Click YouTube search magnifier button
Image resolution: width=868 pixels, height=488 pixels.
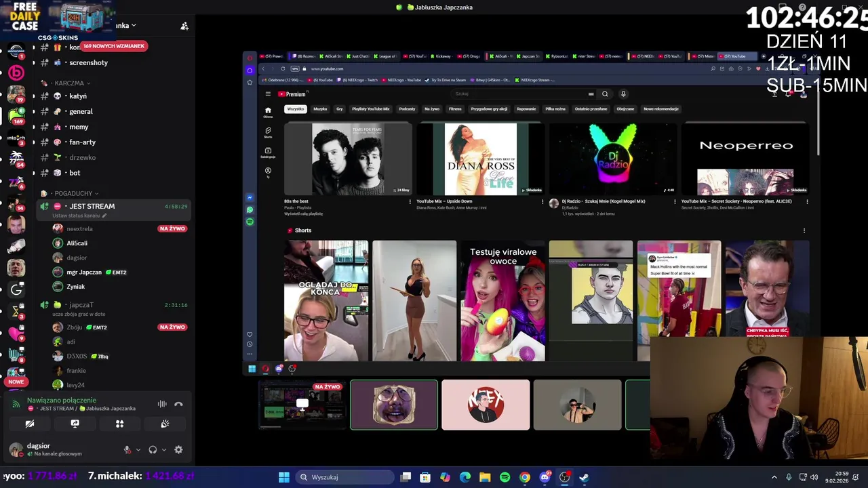coord(605,94)
